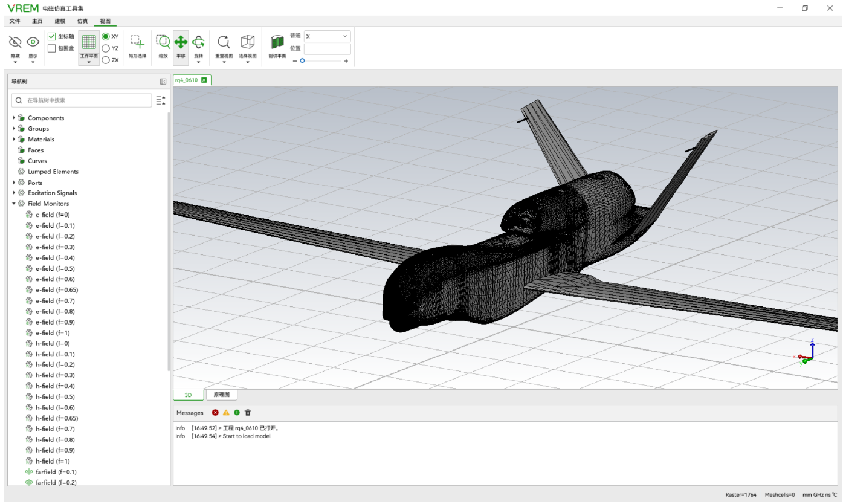Click the h-field (f=1) monitor icon

pyautogui.click(x=29, y=461)
